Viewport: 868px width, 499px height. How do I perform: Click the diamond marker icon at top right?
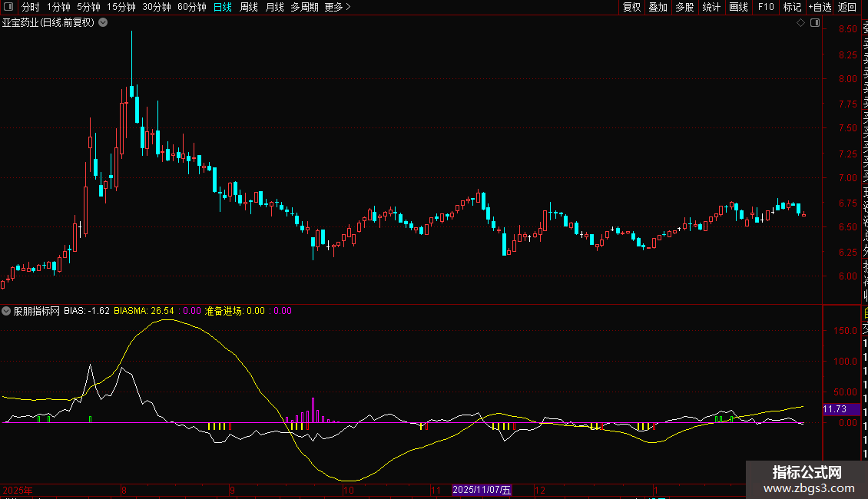coord(800,23)
